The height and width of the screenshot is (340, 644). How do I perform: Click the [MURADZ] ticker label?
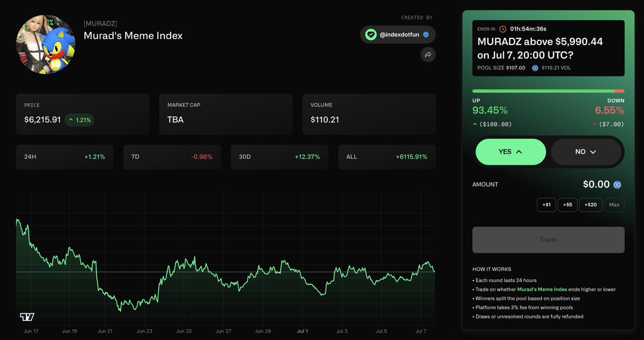point(100,24)
